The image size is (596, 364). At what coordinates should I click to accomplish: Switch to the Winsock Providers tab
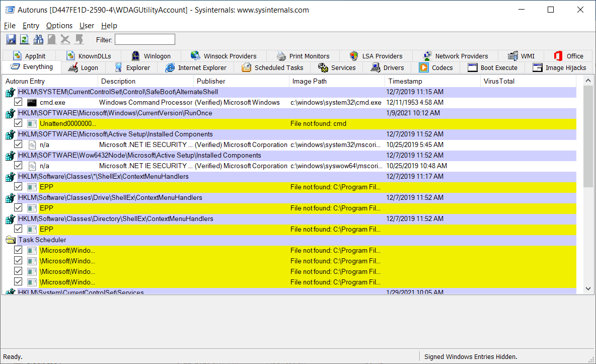pyautogui.click(x=223, y=56)
